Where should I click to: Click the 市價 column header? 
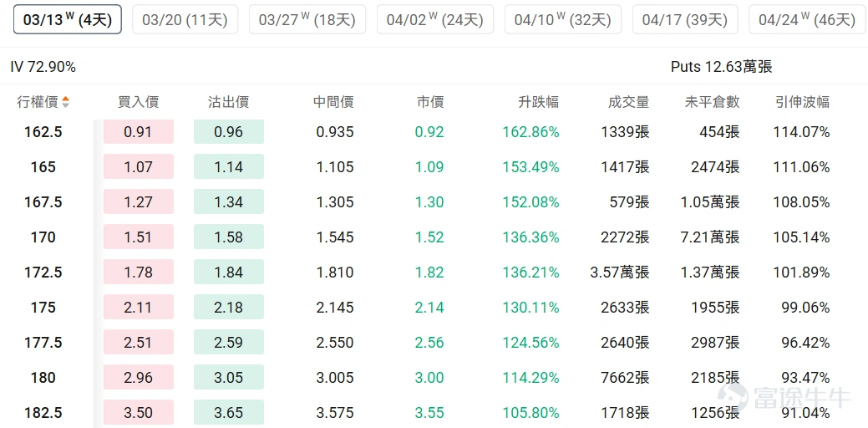tap(430, 102)
